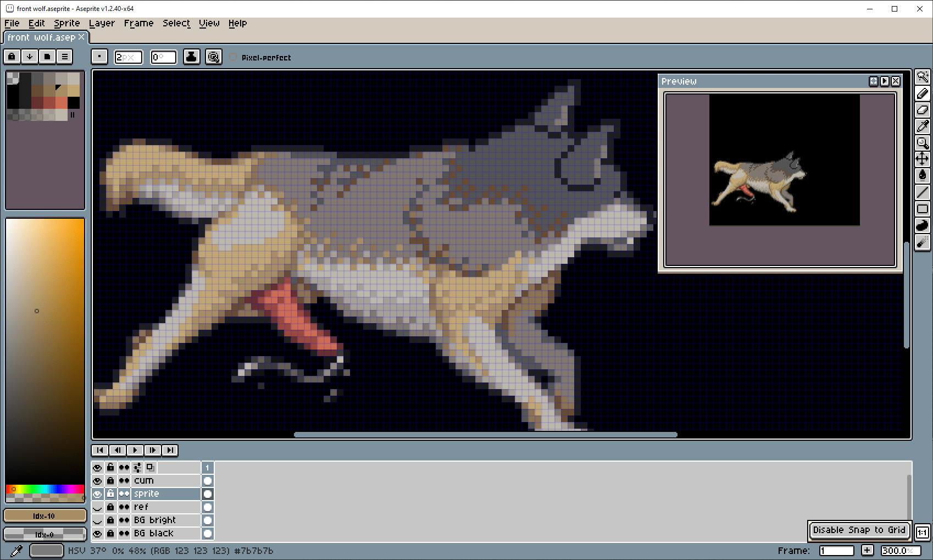This screenshot has height=560, width=933.
Task: Open the Ink type dropdown
Action: (x=191, y=57)
